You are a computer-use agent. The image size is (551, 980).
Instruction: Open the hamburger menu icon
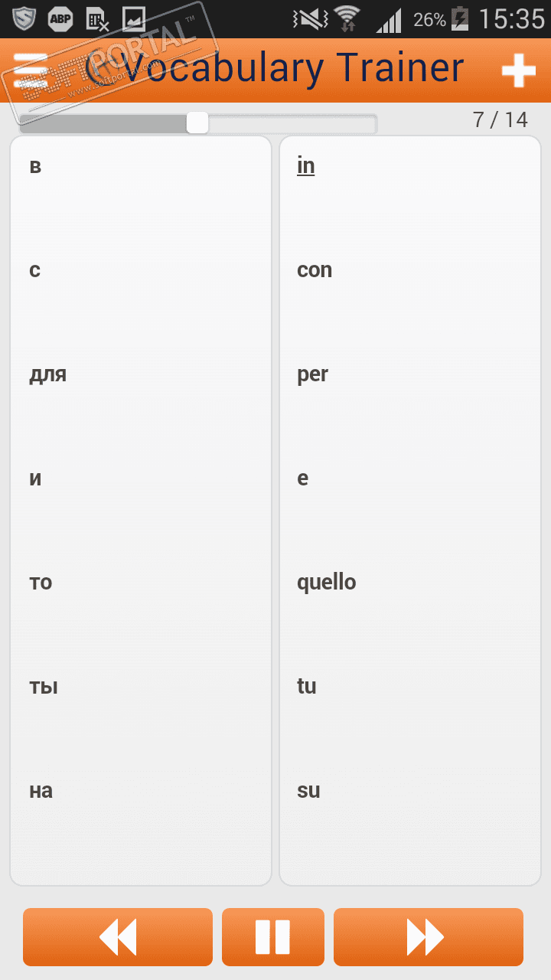point(31,70)
